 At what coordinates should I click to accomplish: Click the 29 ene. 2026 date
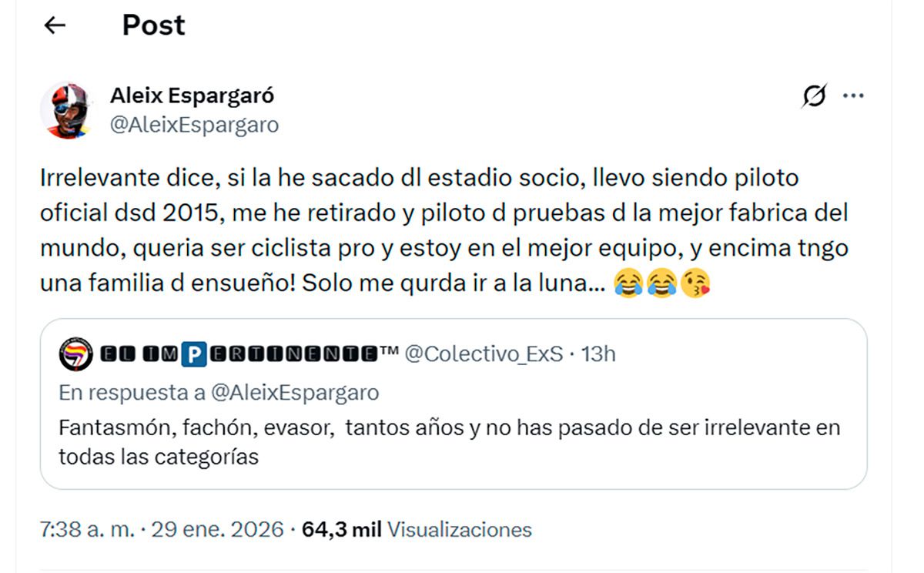(x=217, y=530)
